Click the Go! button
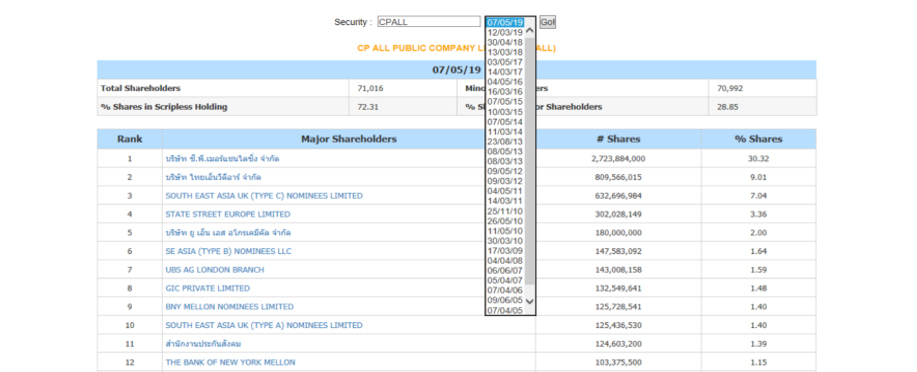Image resolution: width=917 pixels, height=372 pixels. [547, 22]
